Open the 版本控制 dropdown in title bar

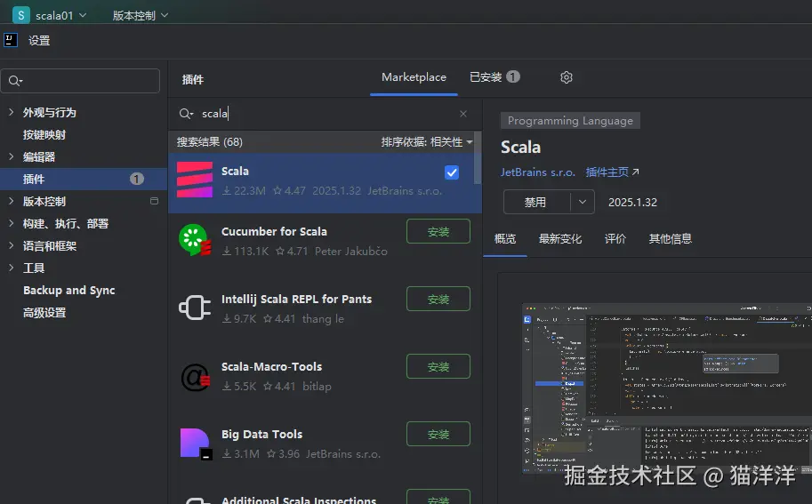(x=141, y=15)
